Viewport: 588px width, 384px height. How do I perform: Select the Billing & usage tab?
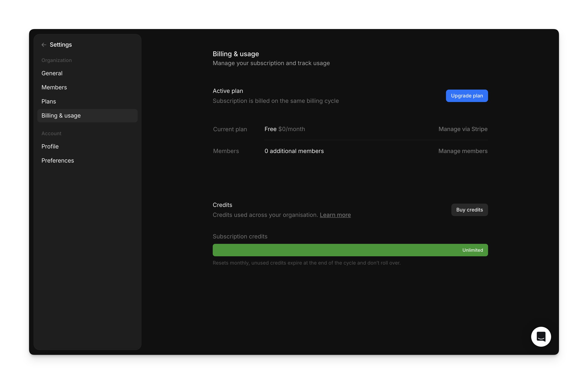pos(61,115)
